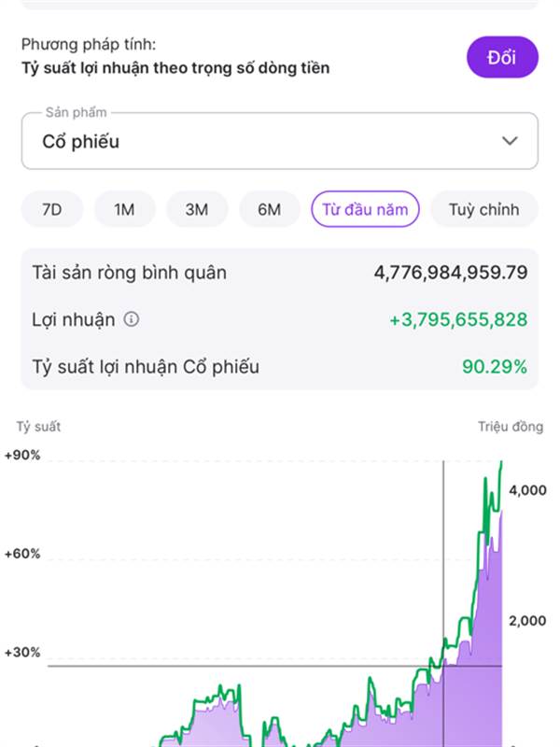Image resolution: width=560 pixels, height=747 pixels.
Task: Tap the info icon beside Lợi nhuận
Action: point(132,318)
